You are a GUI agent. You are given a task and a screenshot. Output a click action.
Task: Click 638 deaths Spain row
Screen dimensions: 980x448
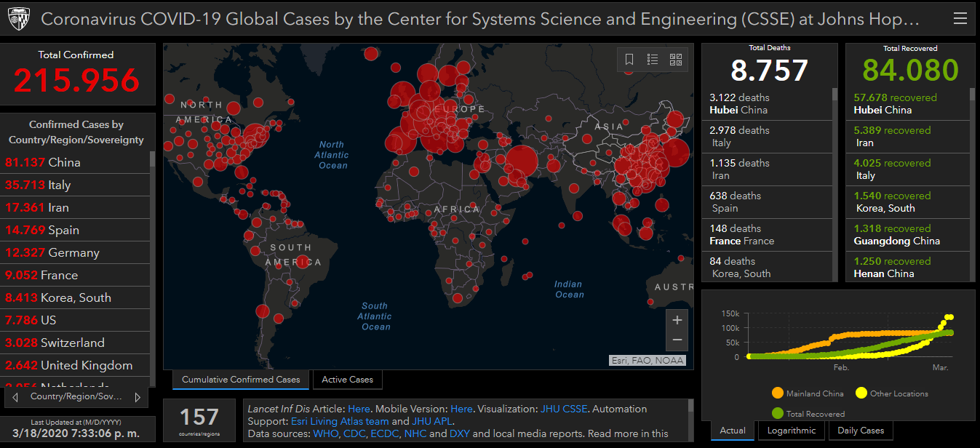coord(768,202)
